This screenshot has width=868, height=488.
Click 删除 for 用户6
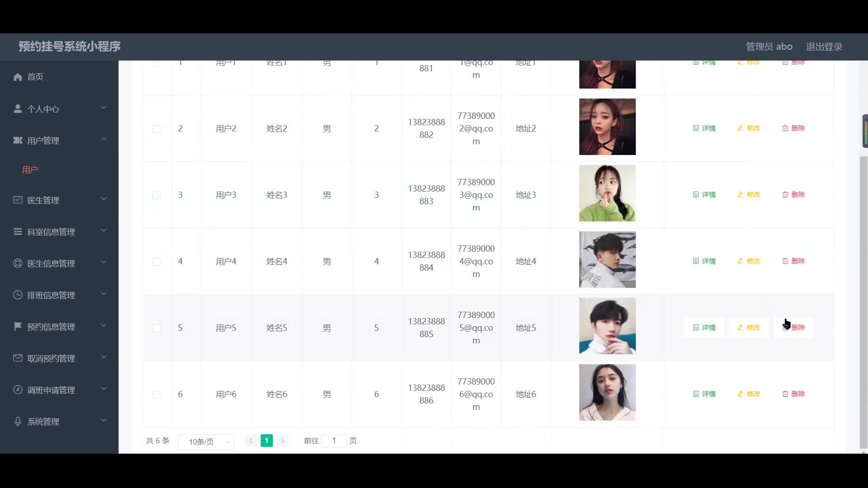pyautogui.click(x=793, y=394)
